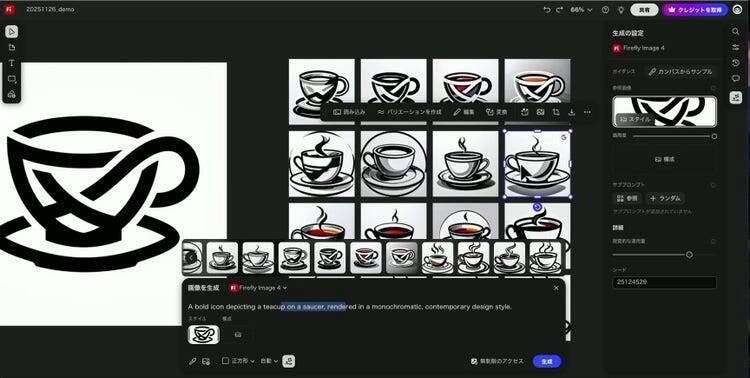Open the square aspect ratio dropdown

click(x=238, y=361)
